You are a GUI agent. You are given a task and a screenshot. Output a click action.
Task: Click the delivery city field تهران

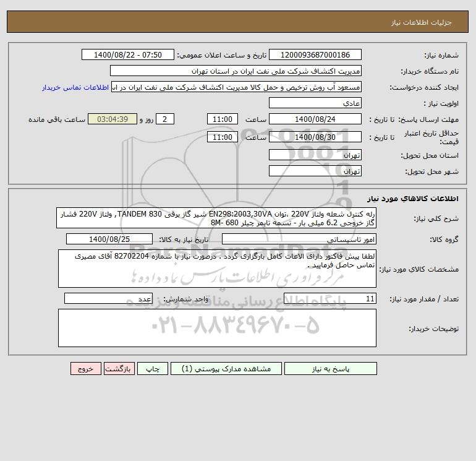point(315,171)
